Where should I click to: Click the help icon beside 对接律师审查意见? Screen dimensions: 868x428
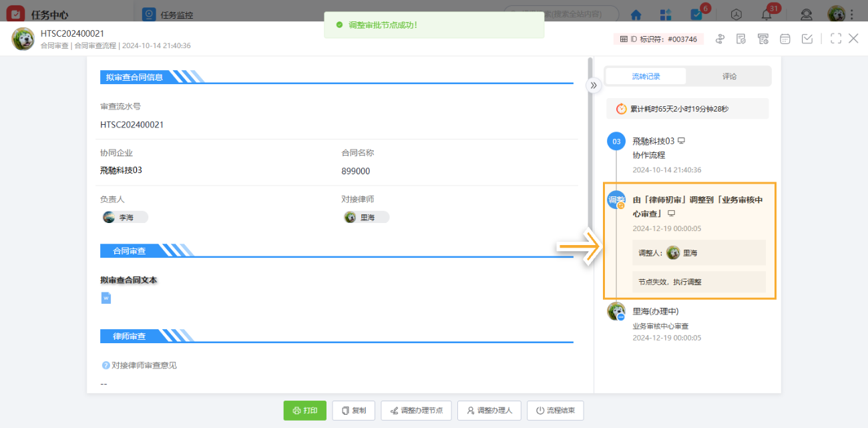click(105, 365)
